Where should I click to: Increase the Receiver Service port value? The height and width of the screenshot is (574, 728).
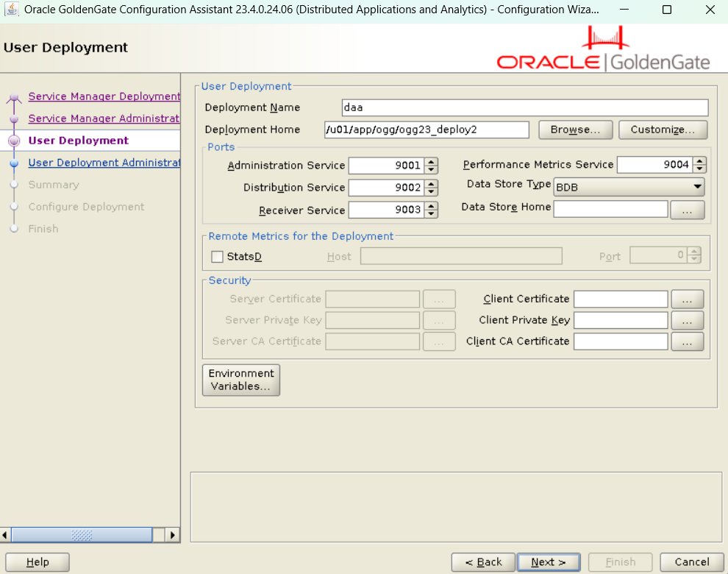[432, 206]
